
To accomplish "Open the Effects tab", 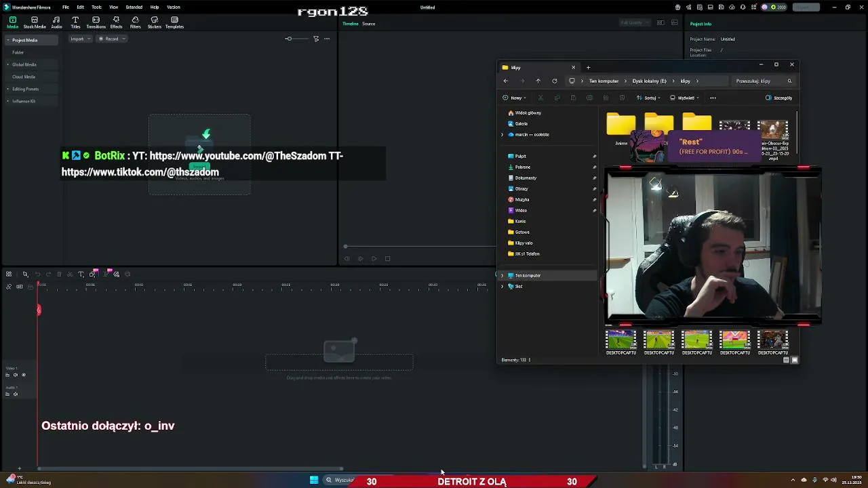I will (116, 22).
